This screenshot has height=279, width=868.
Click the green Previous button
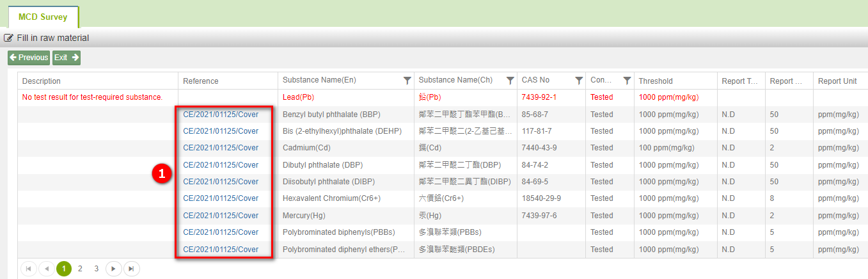29,58
